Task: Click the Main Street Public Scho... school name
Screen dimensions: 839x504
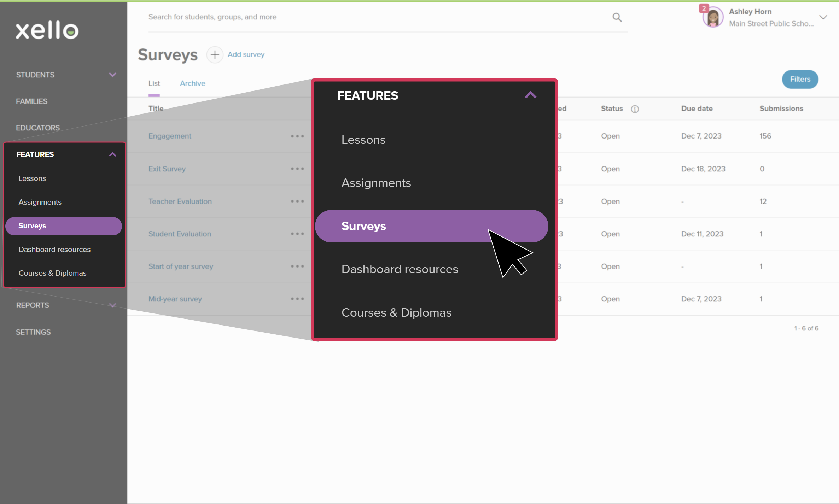Action: [x=771, y=24]
